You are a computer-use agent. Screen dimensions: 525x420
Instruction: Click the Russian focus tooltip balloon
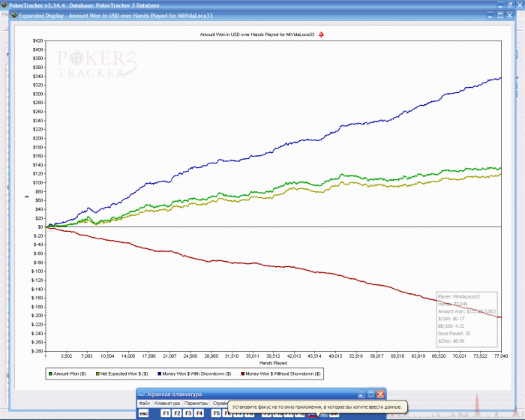[318, 407]
